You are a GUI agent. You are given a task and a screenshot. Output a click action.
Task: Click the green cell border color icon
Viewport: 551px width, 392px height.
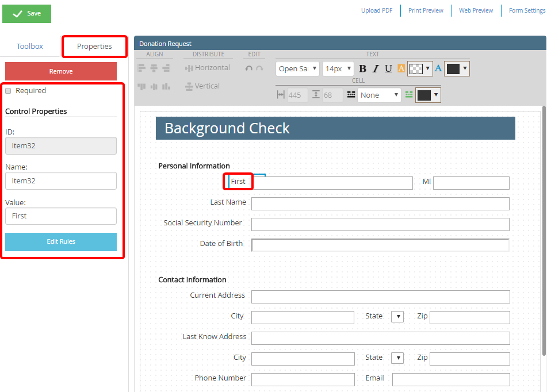point(409,95)
